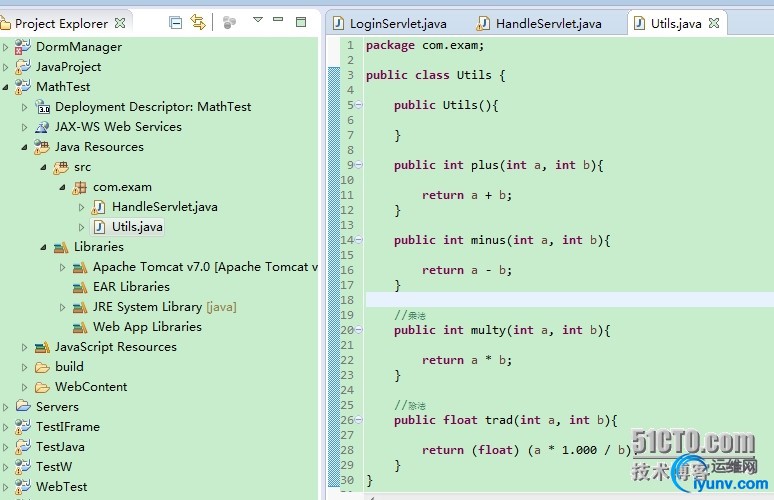Fold the Utils() constructor at line 5
The image size is (774, 500).
pyautogui.click(x=359, y=105)
